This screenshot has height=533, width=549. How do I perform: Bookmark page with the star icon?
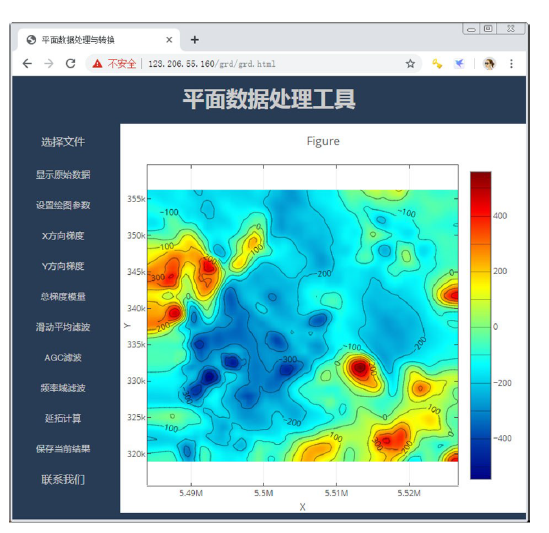click(x=410, y=64)
